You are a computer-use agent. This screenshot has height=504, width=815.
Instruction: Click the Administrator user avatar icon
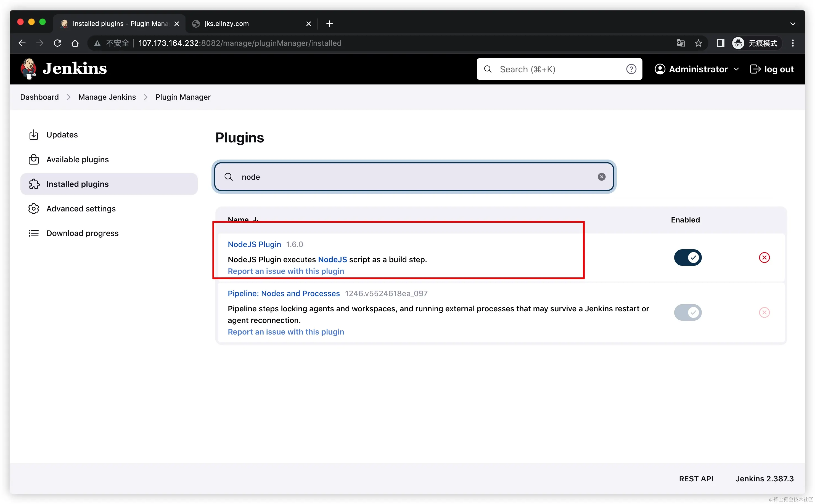(660, 69)
